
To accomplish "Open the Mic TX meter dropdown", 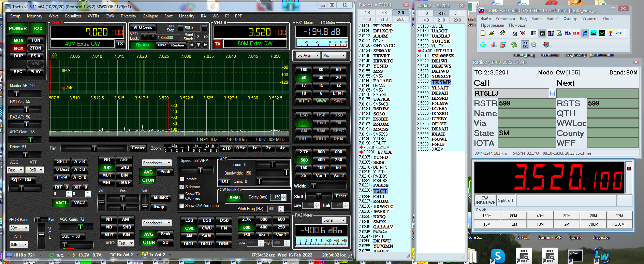I will [x=334, y=55].
